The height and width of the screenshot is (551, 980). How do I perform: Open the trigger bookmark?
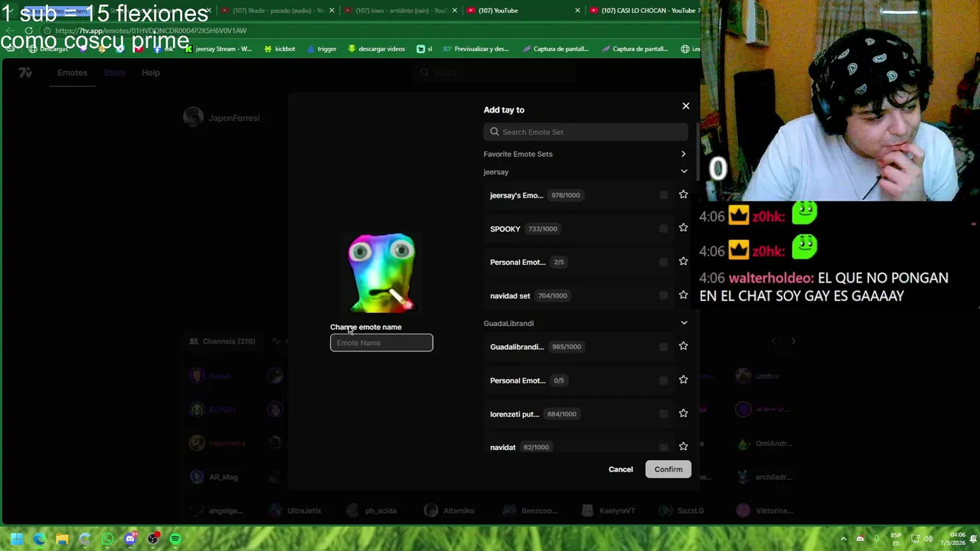(322, 49)
